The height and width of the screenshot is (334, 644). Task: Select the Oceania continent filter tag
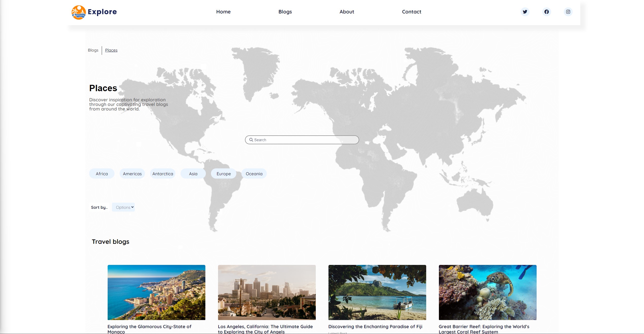point(254,173)
